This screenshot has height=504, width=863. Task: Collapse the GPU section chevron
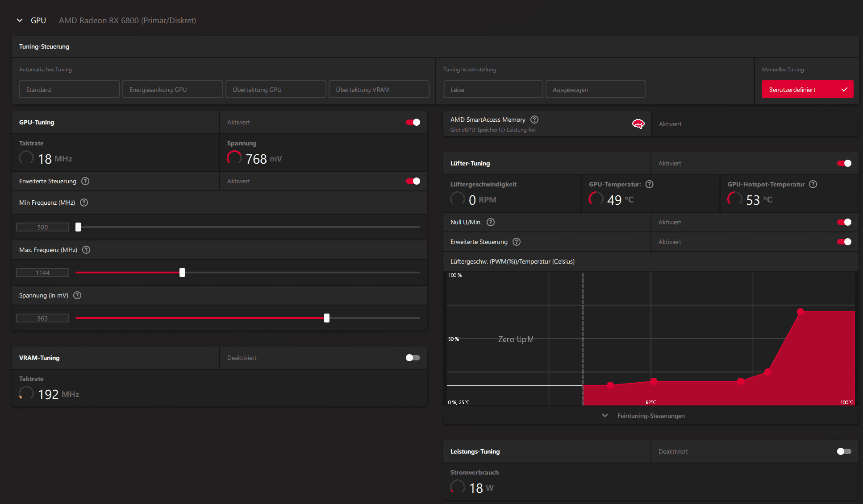[20, 20]
